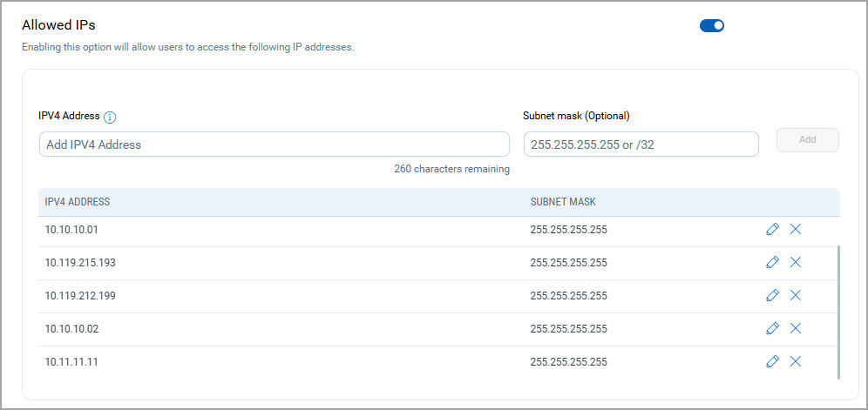This screenshot has width=868, height=410.
Task: Edit the 10.11.11.11 entry
Action: 772,362
